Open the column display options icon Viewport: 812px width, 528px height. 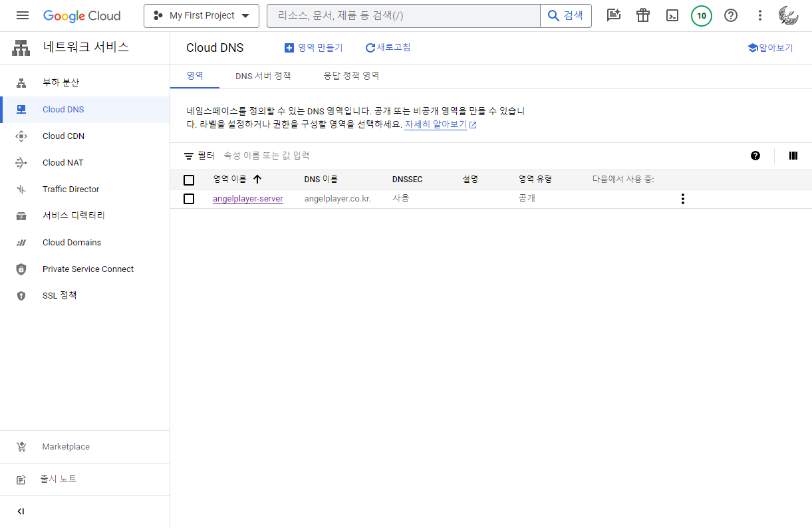793,156
